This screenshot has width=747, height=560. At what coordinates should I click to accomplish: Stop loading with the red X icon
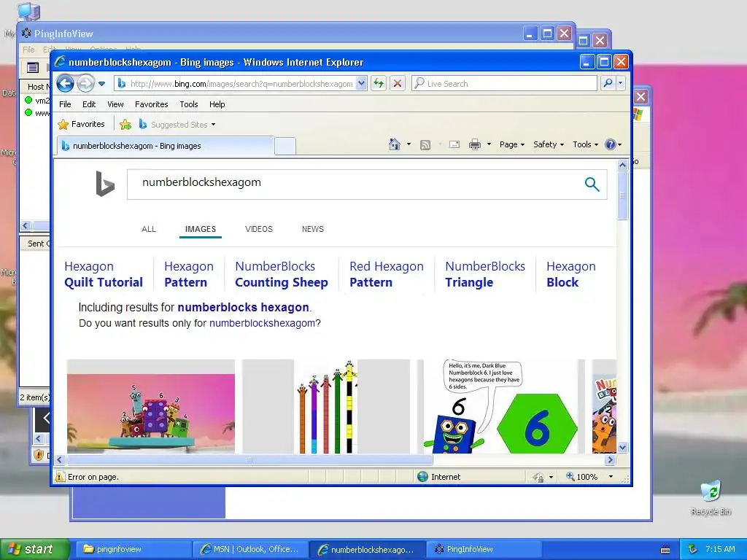point(398,83)
